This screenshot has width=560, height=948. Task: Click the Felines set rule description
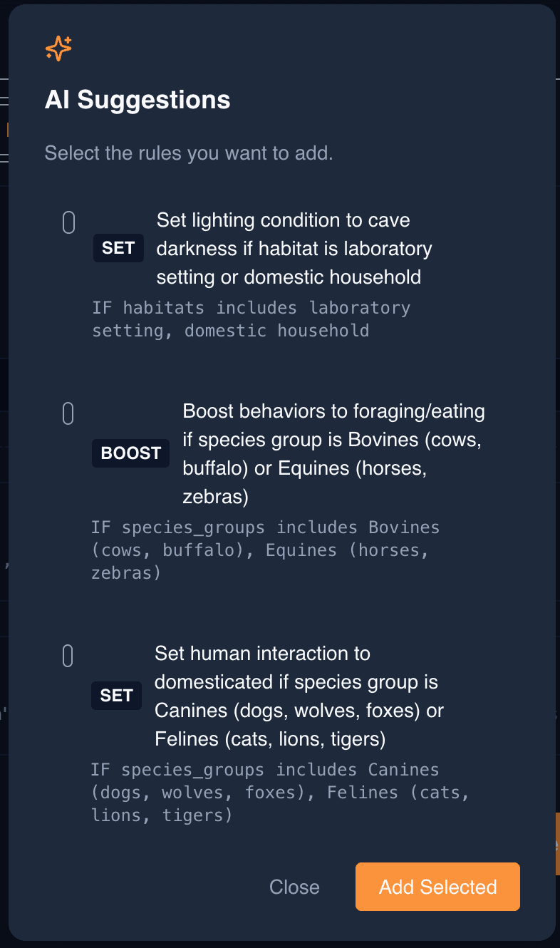click(299, 696)
